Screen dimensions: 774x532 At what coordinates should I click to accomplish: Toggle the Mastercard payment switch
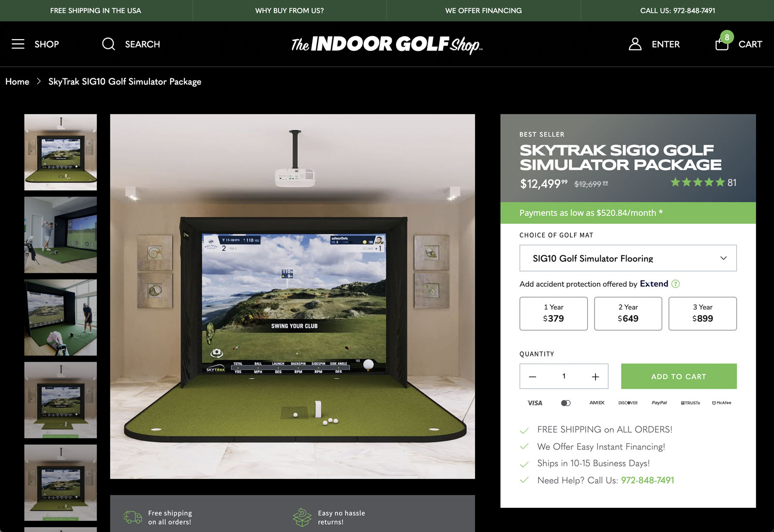pos(565,402)
